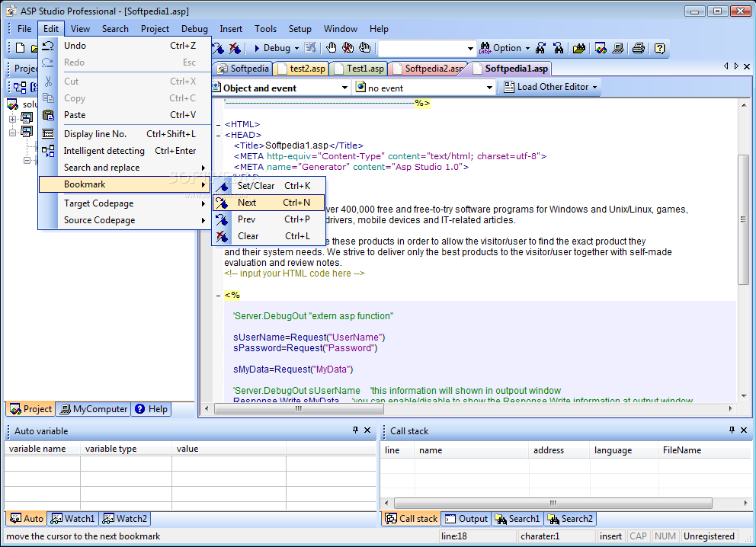Click the New file toolbar icon

tap(21, 48)
